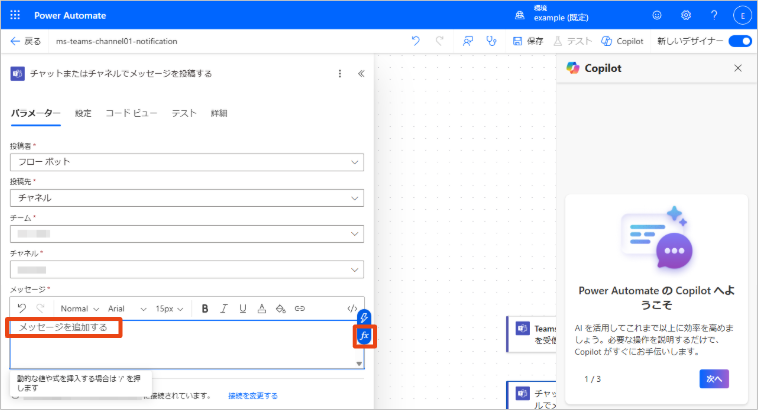Open Copilot from the toolbar
This screenshot has height=410, width=758.
coord(622,41)
